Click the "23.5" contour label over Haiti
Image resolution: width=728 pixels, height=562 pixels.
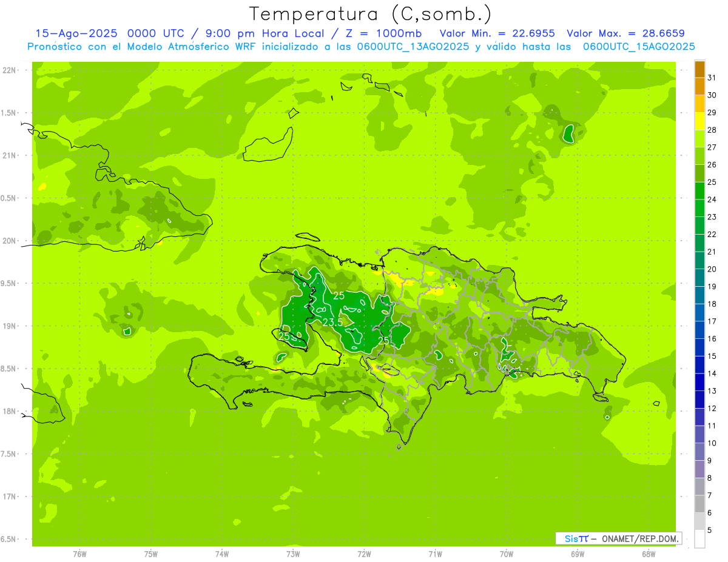coord(332,323)
